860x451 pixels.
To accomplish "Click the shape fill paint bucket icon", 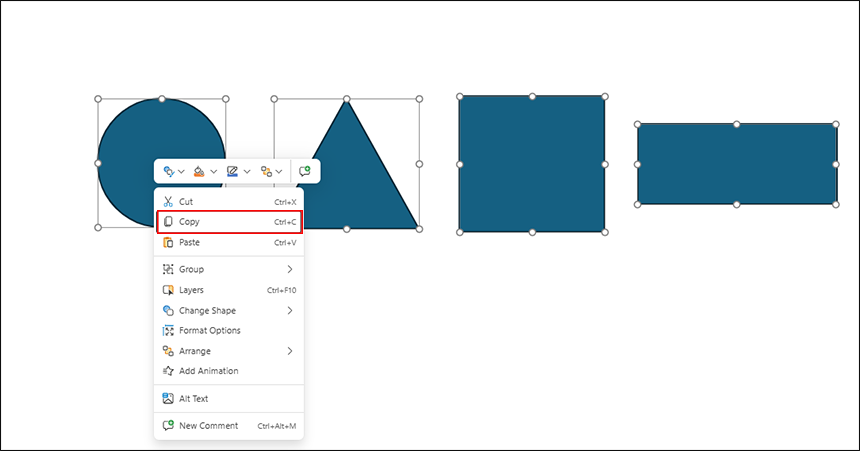I will pos(199,172).
